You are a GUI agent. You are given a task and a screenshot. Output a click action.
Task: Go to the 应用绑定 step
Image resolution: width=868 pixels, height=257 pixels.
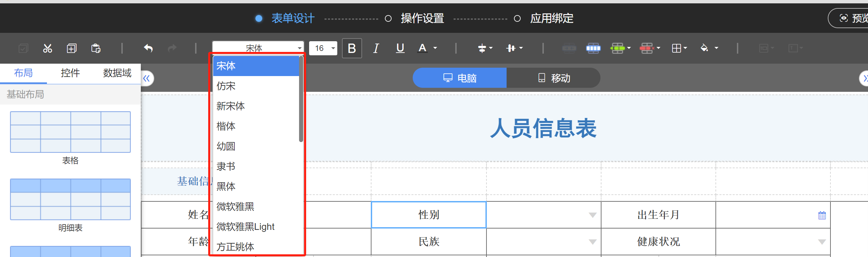(x=544, y=18)
